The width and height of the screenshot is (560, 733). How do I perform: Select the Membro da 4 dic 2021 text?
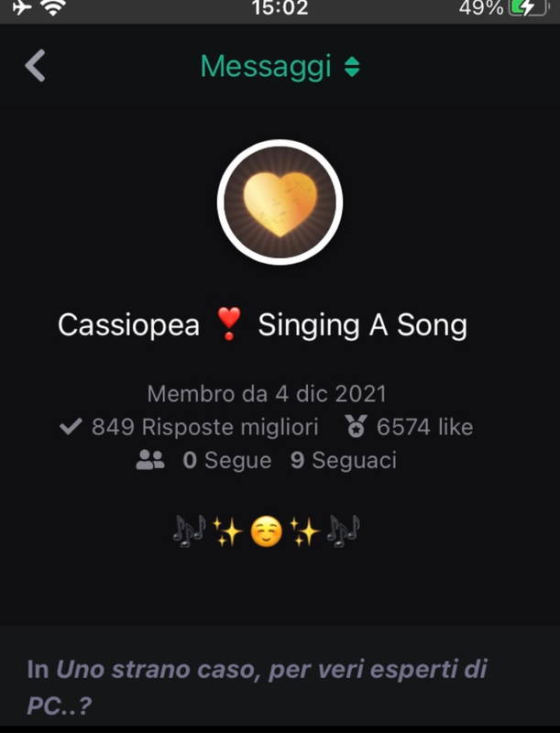[x=267, y=394]
